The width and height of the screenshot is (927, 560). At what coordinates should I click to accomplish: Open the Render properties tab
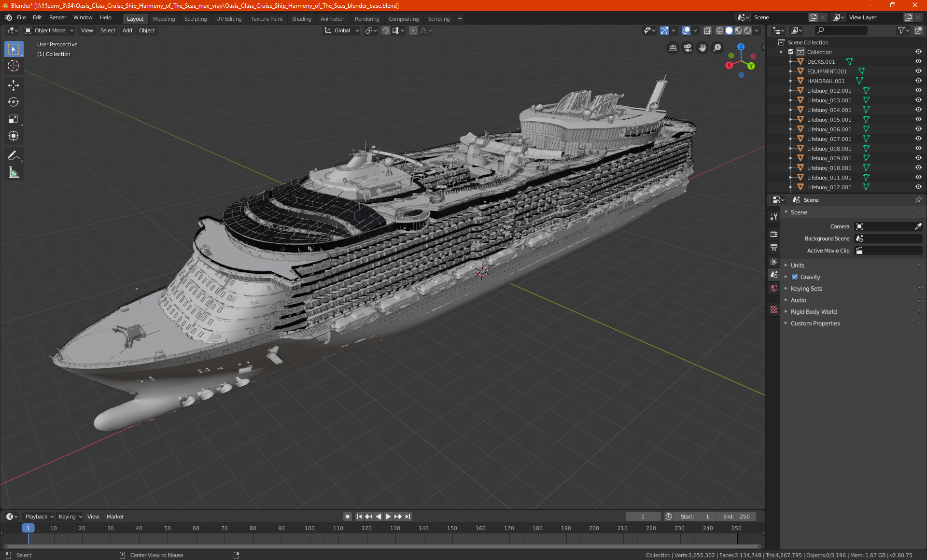[774, 234]
